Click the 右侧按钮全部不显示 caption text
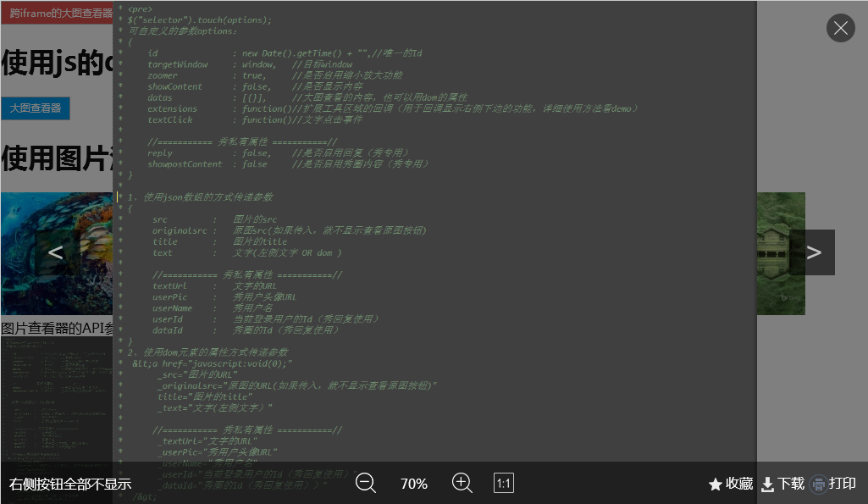The image size is (868, 504). tap(70, 484)
